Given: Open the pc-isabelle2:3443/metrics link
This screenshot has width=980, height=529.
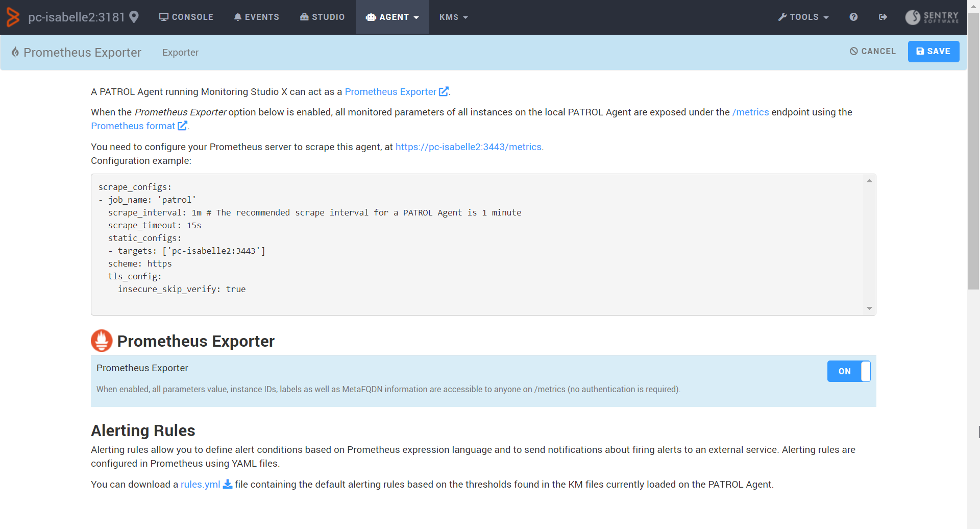Looking at the screenshot, I should [468, 147].
